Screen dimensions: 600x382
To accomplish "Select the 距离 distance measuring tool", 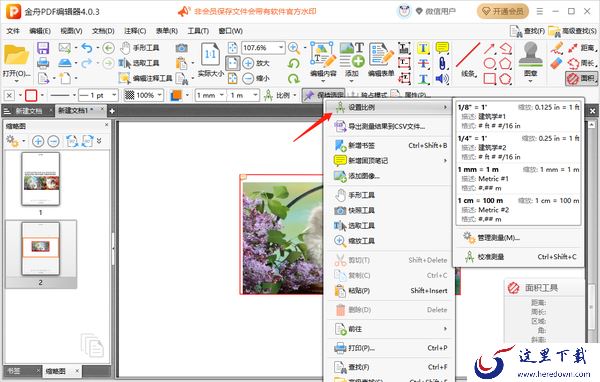I will pos(581,48).
